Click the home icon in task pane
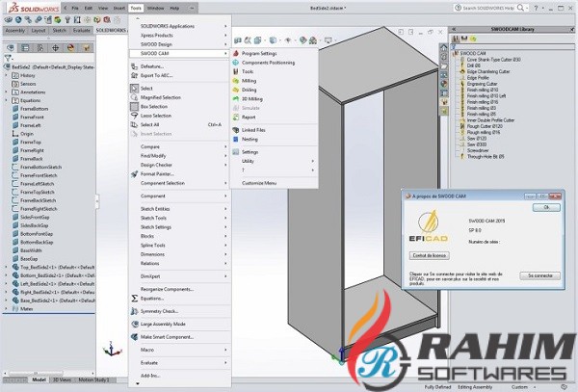Screen dimensions: 578x392 (444, 47)
